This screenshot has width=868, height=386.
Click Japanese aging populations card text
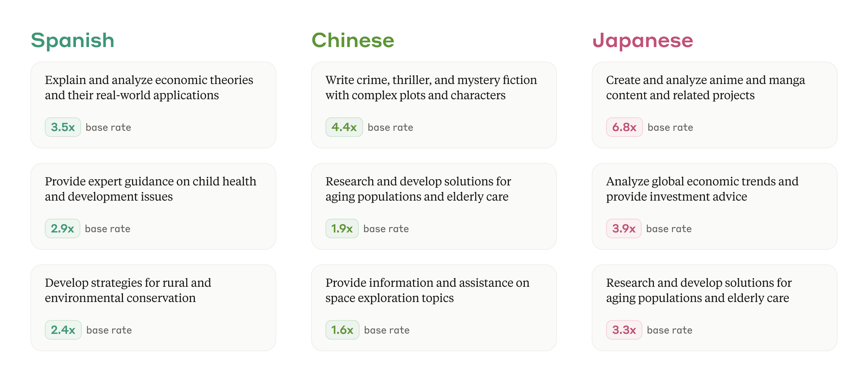699,290
